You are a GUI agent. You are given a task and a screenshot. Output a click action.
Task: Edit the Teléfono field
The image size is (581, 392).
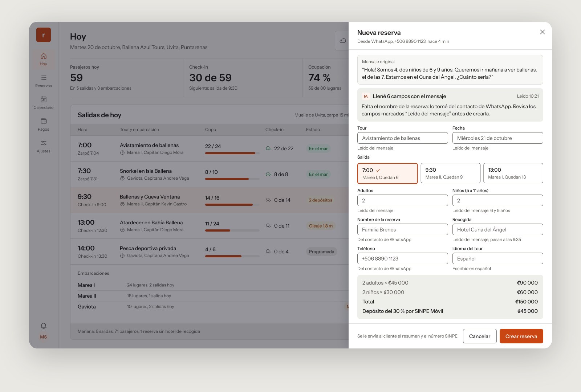(x=402, y=258)
